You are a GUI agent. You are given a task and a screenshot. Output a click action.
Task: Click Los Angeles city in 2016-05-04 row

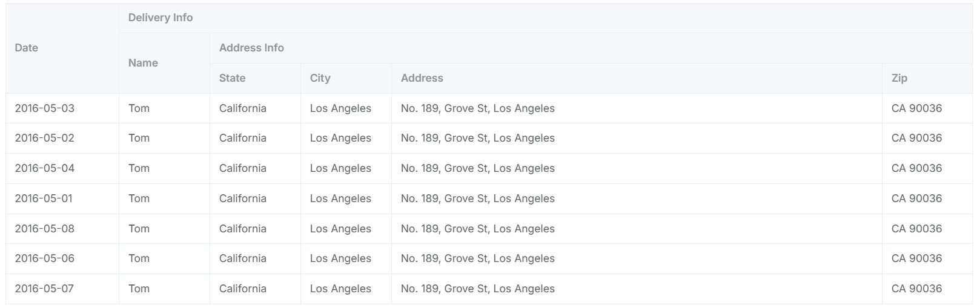[x=340, y=168]
